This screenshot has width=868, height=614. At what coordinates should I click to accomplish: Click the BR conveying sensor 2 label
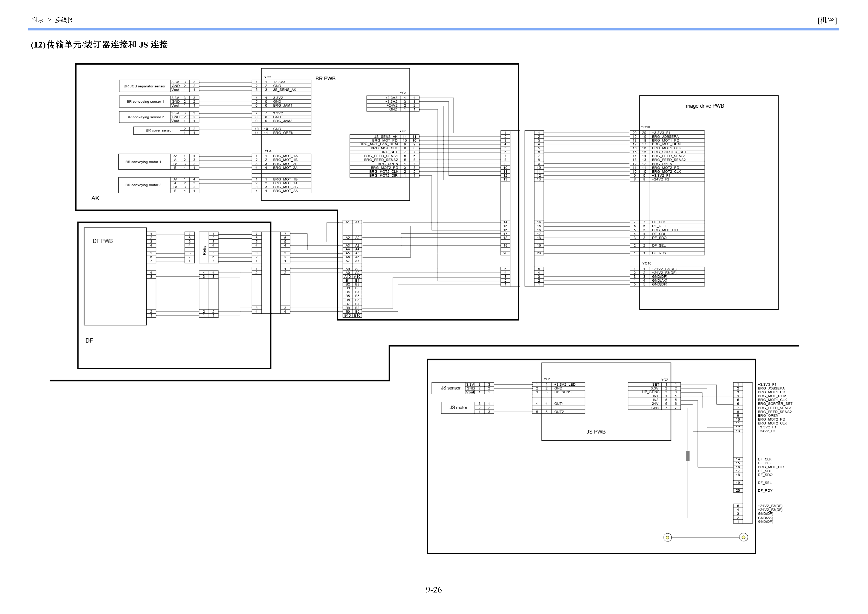[145, 117]
